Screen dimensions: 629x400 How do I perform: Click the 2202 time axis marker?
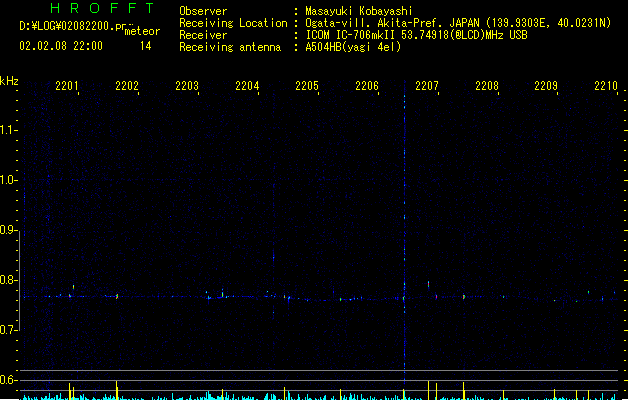coord(127,86)
